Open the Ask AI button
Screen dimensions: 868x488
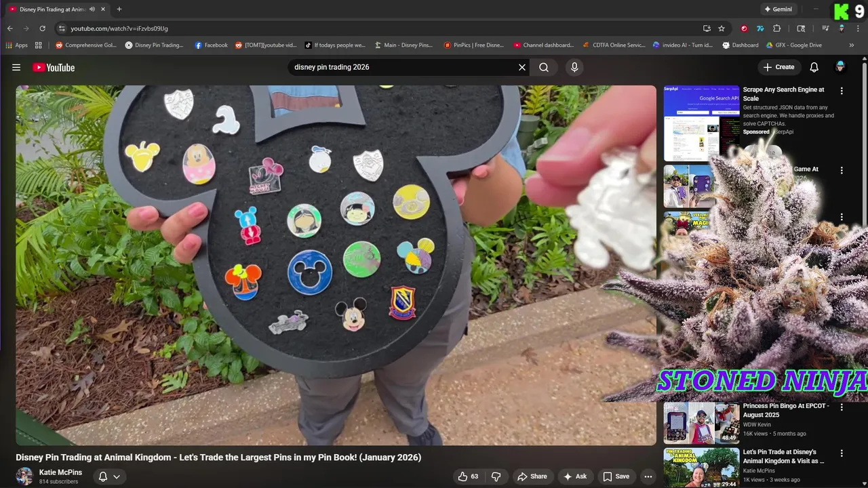575,476
